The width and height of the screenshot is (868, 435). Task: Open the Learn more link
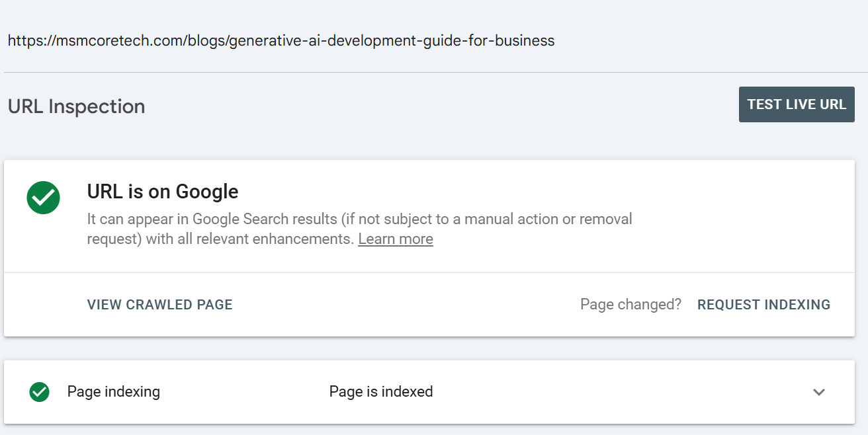tap(395, 239)
